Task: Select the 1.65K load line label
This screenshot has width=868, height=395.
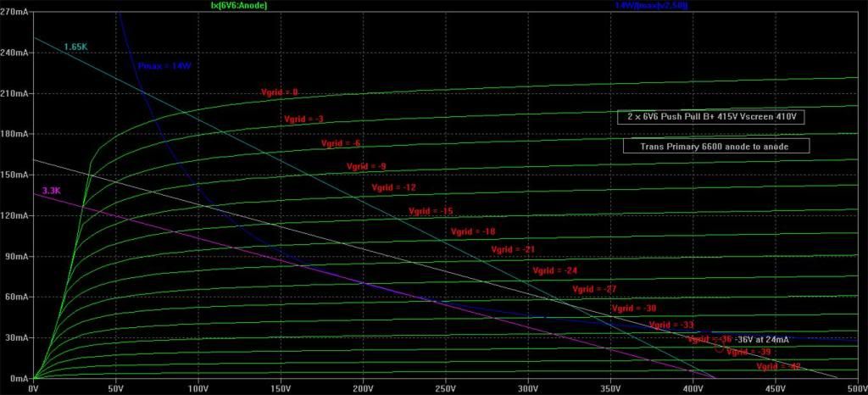Action: tap(75, 45)
